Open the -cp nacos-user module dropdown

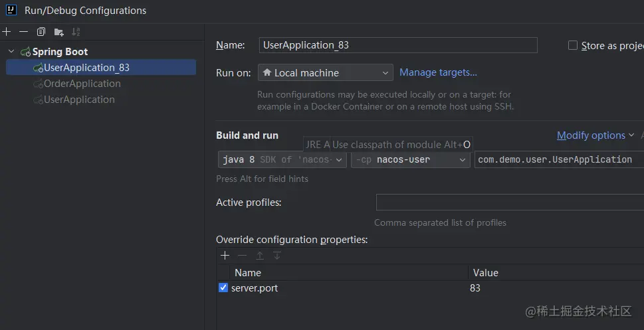click(x=411, y=159)
